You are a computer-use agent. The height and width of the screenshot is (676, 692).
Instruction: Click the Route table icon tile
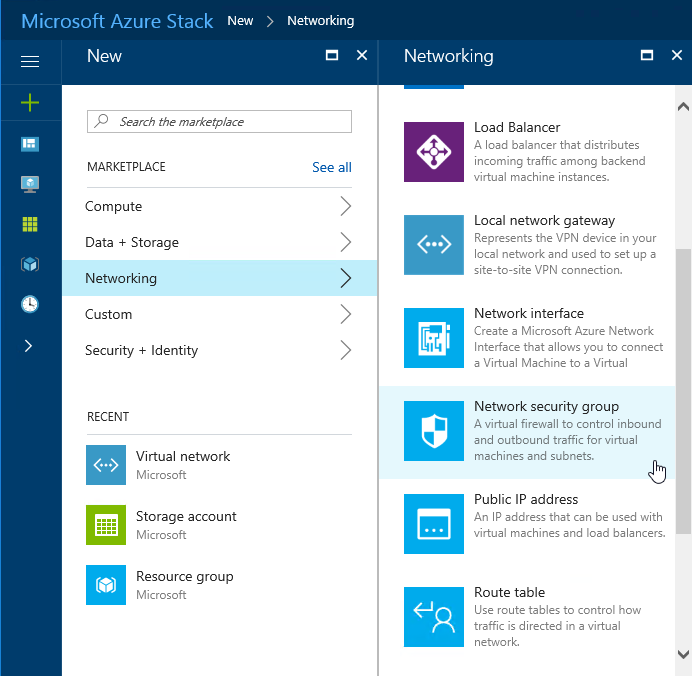point(434,617)
